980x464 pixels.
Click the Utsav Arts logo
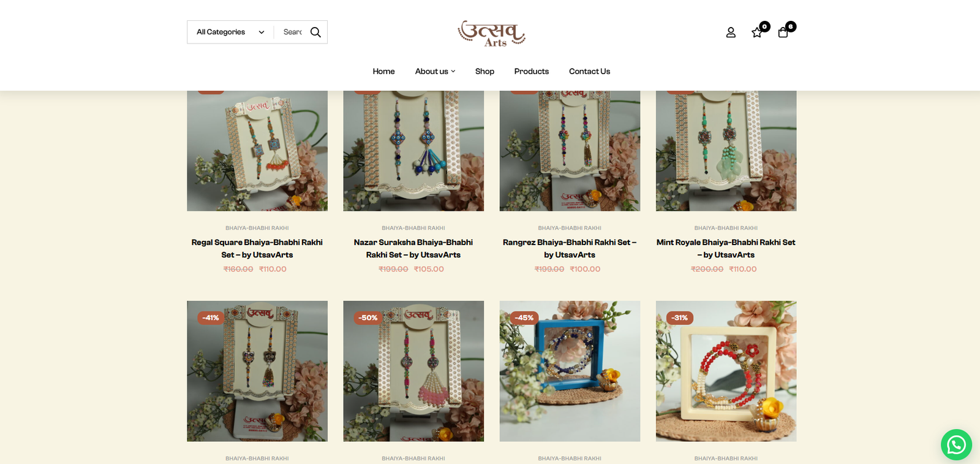pos(491,33)
